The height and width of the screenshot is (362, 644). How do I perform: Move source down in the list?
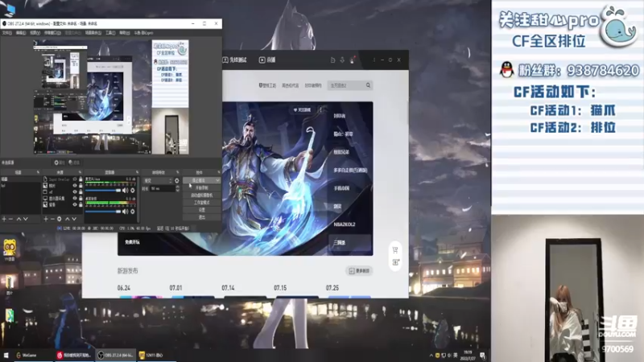point(74,219)
